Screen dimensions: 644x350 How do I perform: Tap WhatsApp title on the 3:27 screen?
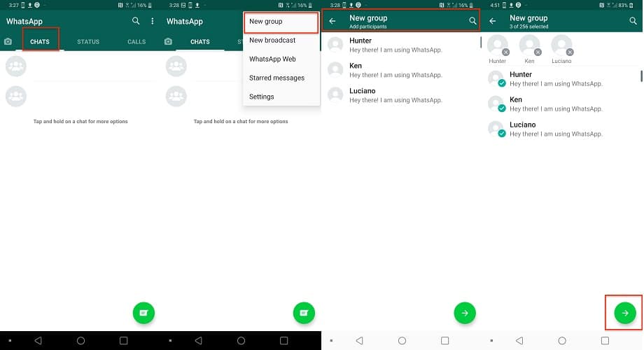click(24, 22)
